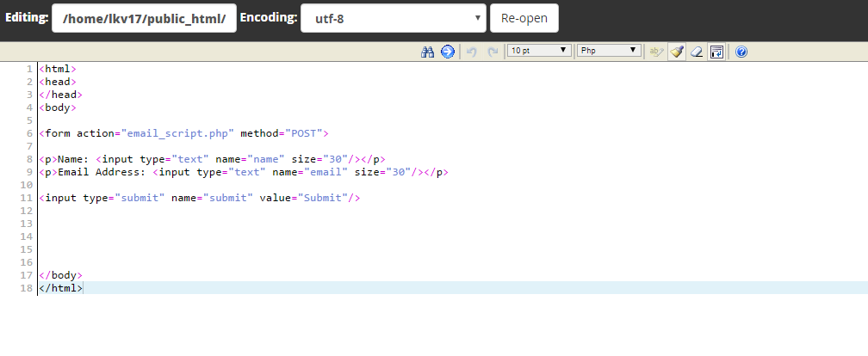Click the blue go-to-line arrow icon
Image resolution: width=868 pixels, height=356 pixels.
(x=447, y=52)
